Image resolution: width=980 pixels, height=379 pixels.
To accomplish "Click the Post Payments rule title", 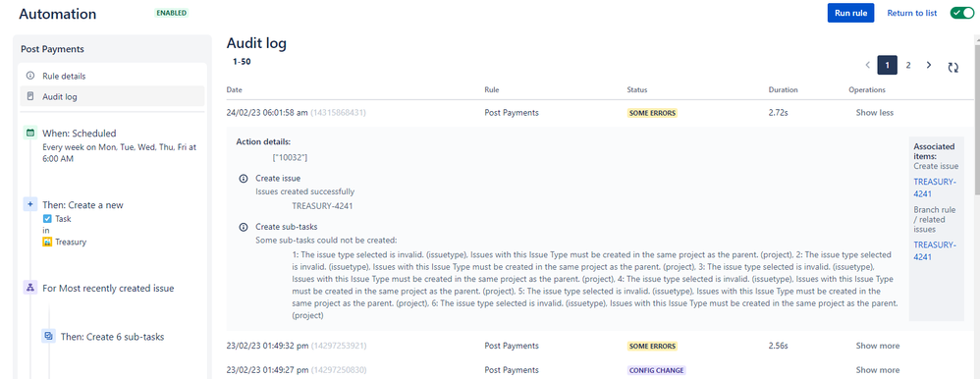I will (x=52, y=49).
